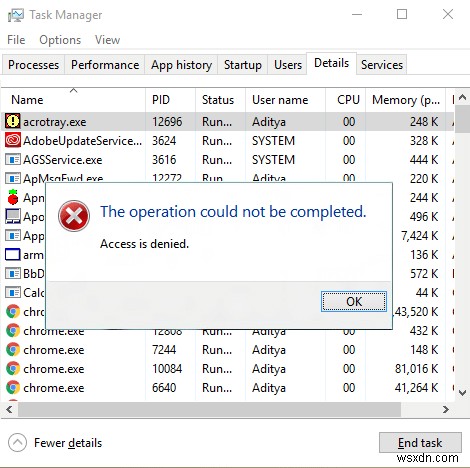The width and height of the screenshot is (470, 468).
Task: Collapse view with Fewer details chevron
Action: pos(17,443)
